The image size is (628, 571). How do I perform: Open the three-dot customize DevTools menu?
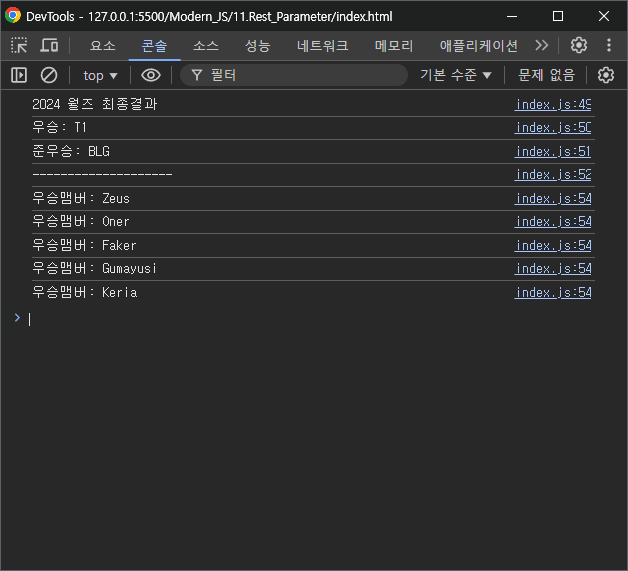609,45
